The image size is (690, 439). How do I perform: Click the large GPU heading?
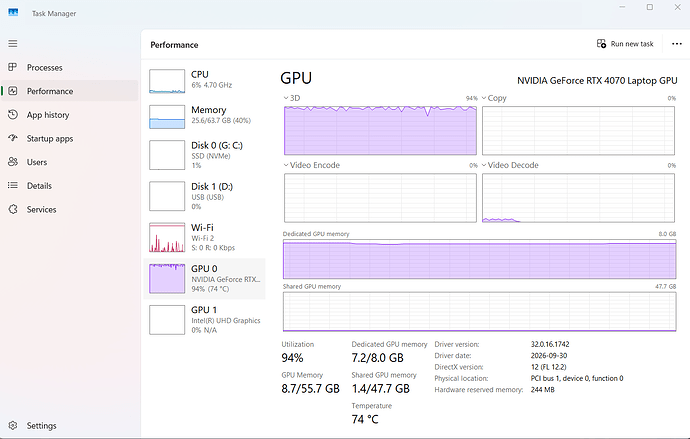click(x=296, y=78)
